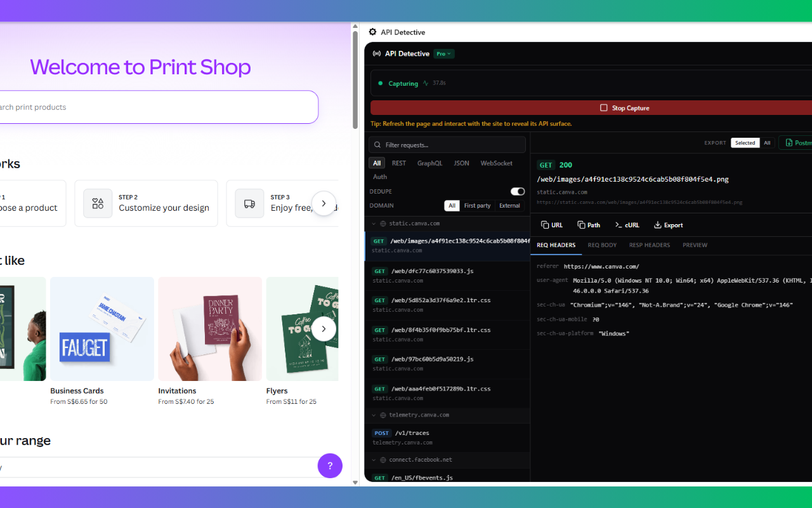This screenshot has height=508, width=812.
Task: Click the globe icon next to connect.facebook.net
Action: pos(383,460)
